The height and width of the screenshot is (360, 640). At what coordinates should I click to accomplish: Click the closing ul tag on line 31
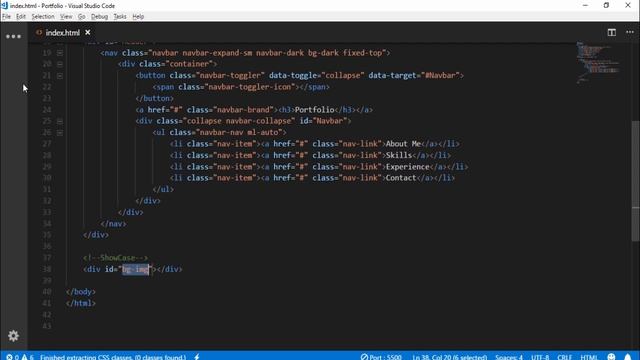pyautogui.click(x=163, y=189)
